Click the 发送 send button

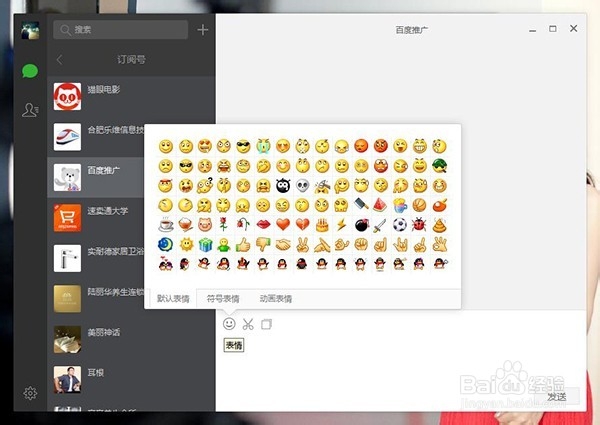[557, 396]
